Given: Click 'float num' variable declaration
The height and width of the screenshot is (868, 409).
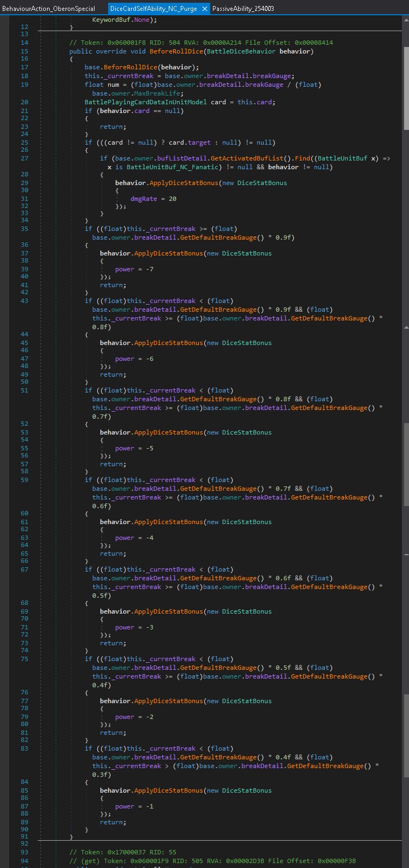Looking at the screenshot, I should (102, 85).
